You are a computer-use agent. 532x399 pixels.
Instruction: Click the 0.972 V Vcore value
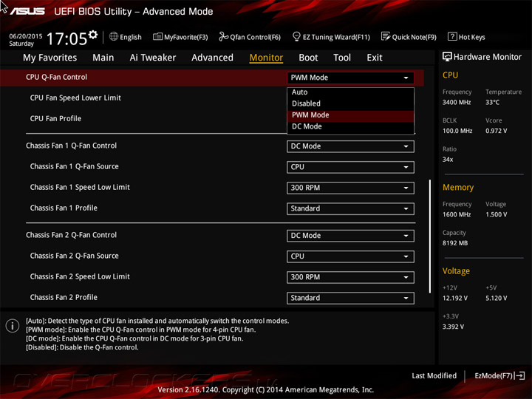(496, 131)
